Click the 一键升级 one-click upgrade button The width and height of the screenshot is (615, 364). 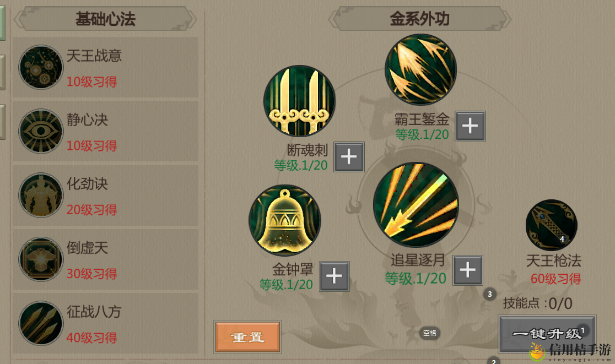[547, 334]
